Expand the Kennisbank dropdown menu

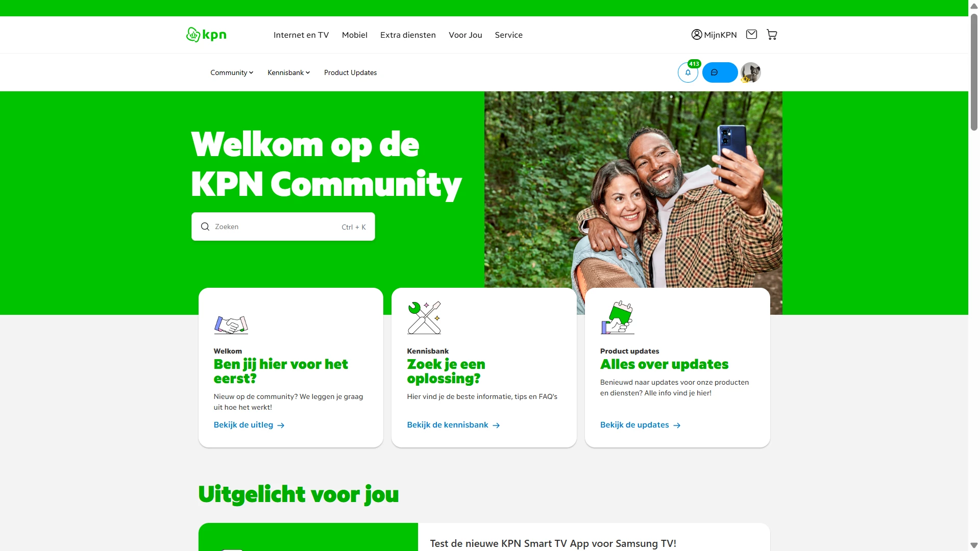(289, 72)
